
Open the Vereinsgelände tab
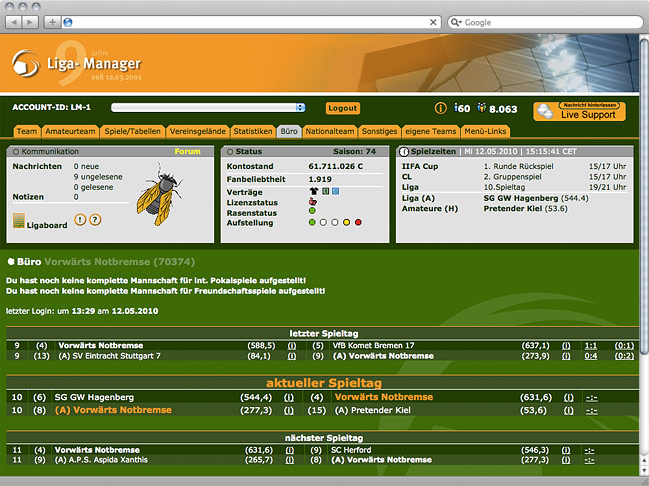(x=197, y=131)
